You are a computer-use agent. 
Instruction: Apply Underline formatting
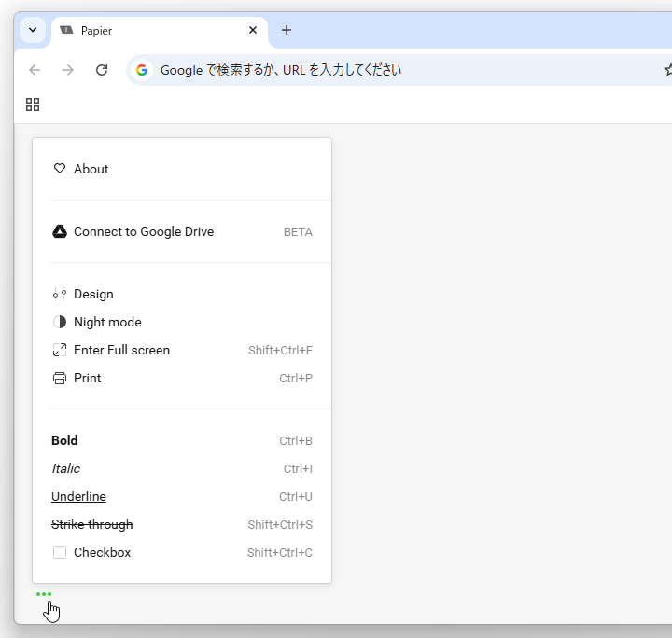78,496
